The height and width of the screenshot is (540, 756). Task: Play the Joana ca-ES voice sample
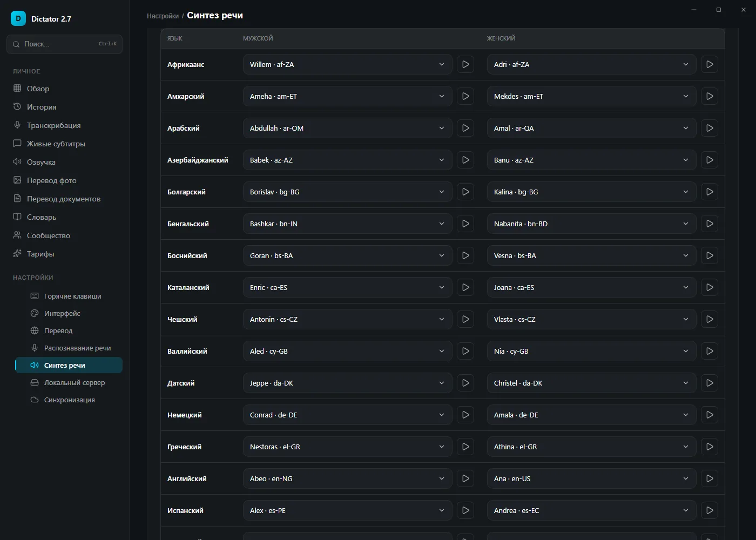point(710,287)
